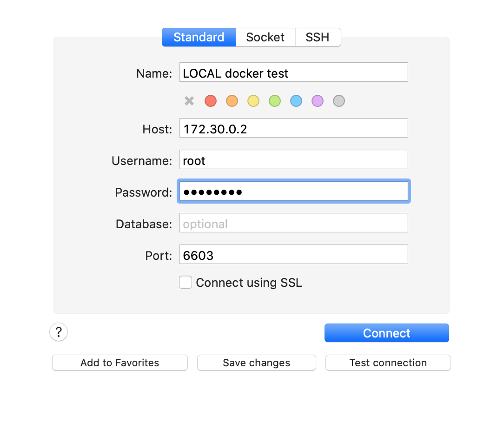Click Save changes button
Viewport: 504px width, 423px height.
tap(256, 363)
